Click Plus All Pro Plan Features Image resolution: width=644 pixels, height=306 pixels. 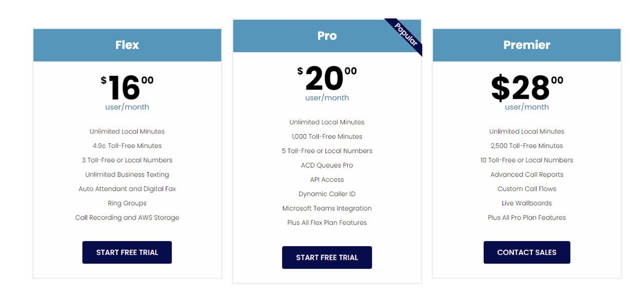[526, 218]
